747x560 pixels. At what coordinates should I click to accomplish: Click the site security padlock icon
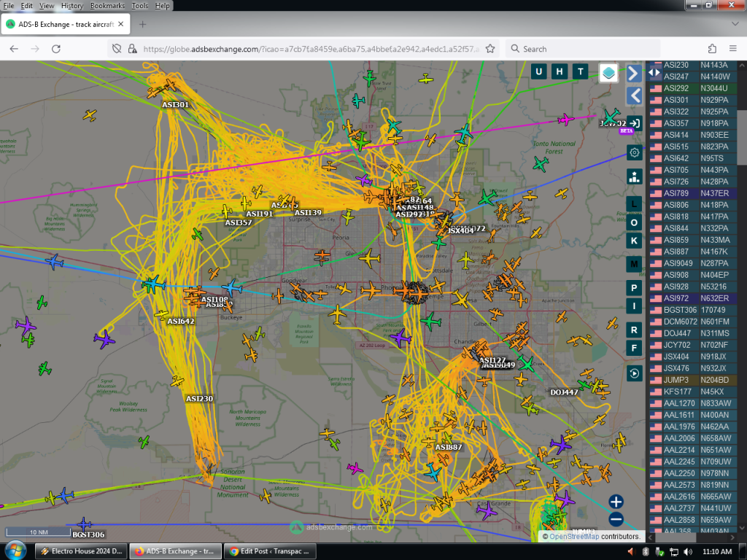(x=133, y=49)
